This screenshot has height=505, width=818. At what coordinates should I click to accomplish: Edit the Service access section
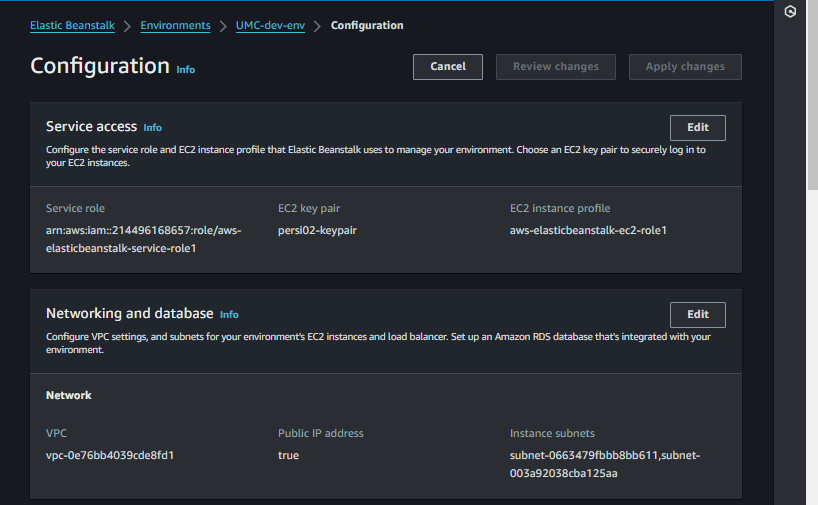click(697, 128)
